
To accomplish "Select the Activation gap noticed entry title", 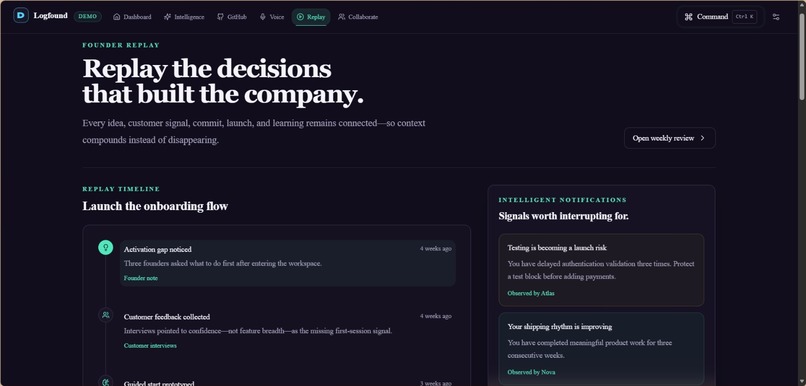I will (157, 249).
